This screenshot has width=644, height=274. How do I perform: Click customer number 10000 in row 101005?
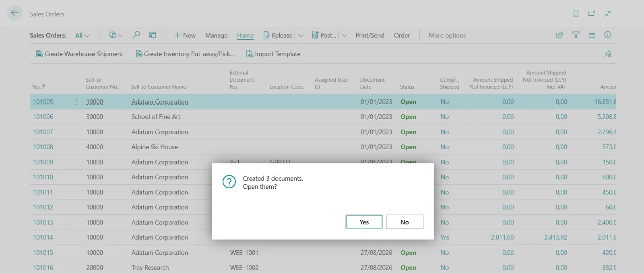tap(95, 102)
